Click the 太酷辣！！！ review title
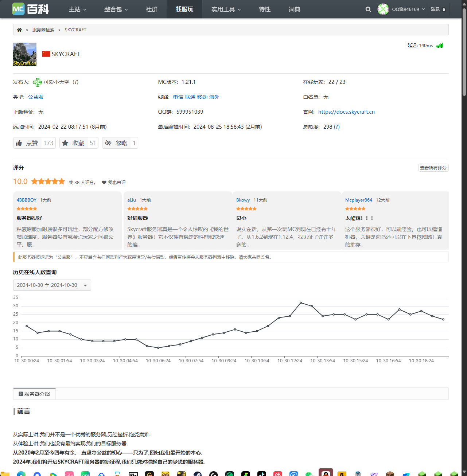This screenshot has height=476, width=467. (x=359, y=218)
